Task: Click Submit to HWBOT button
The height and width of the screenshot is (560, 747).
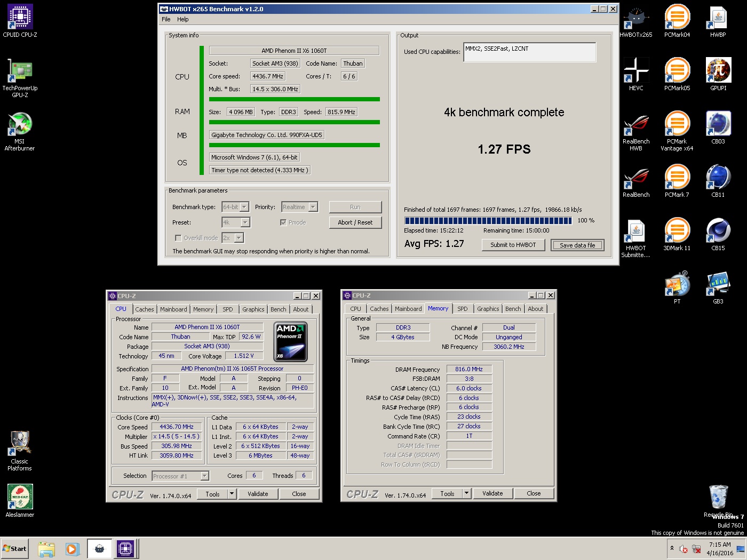Action: [x=513, y=245]
